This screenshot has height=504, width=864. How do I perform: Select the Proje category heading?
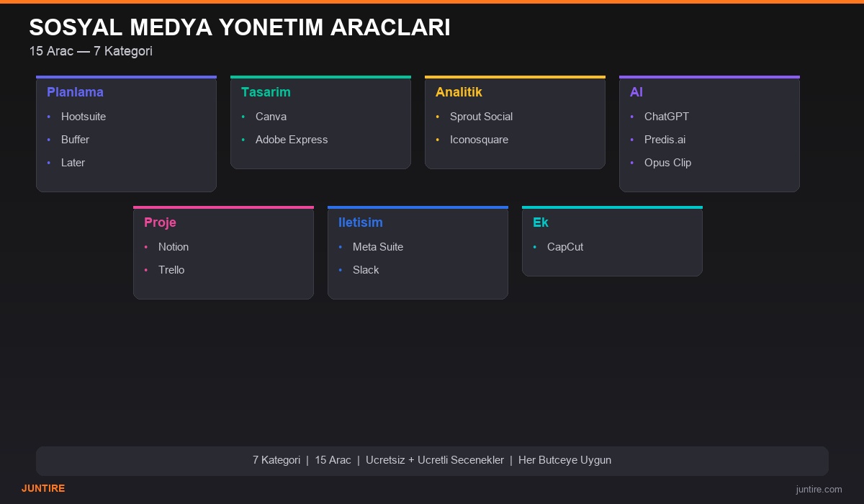click(x=160, y=222)
